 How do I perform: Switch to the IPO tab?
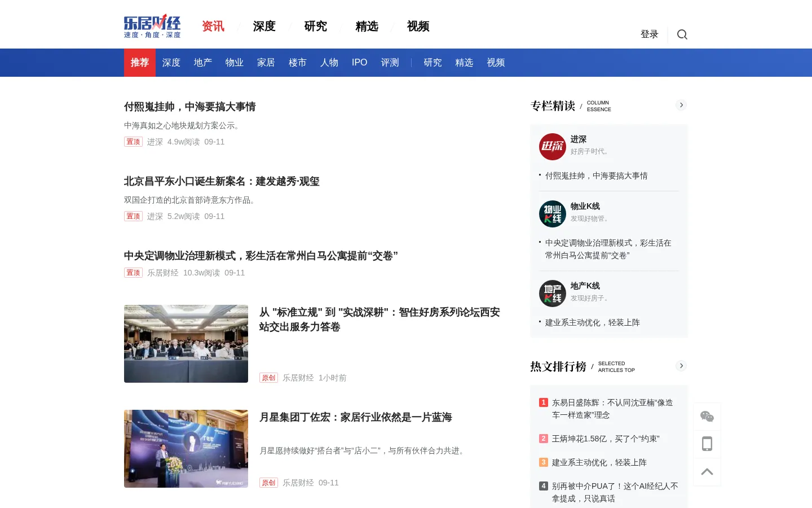click(360, 63)
